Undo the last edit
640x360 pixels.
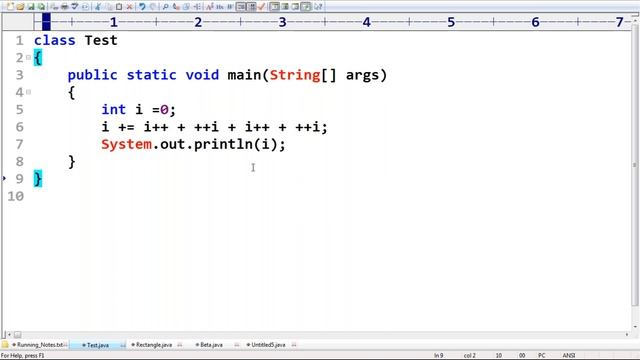click(x=142, y=7)
